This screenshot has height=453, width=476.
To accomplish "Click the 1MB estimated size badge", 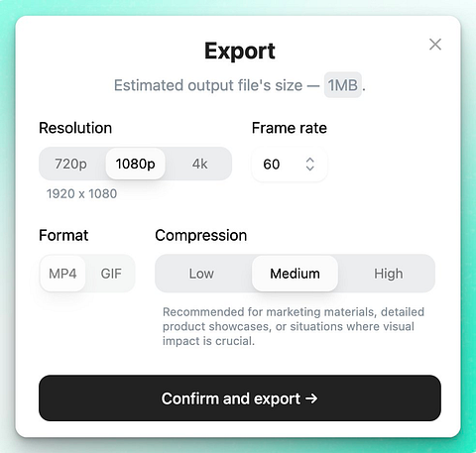I will [x=342, y=85].
